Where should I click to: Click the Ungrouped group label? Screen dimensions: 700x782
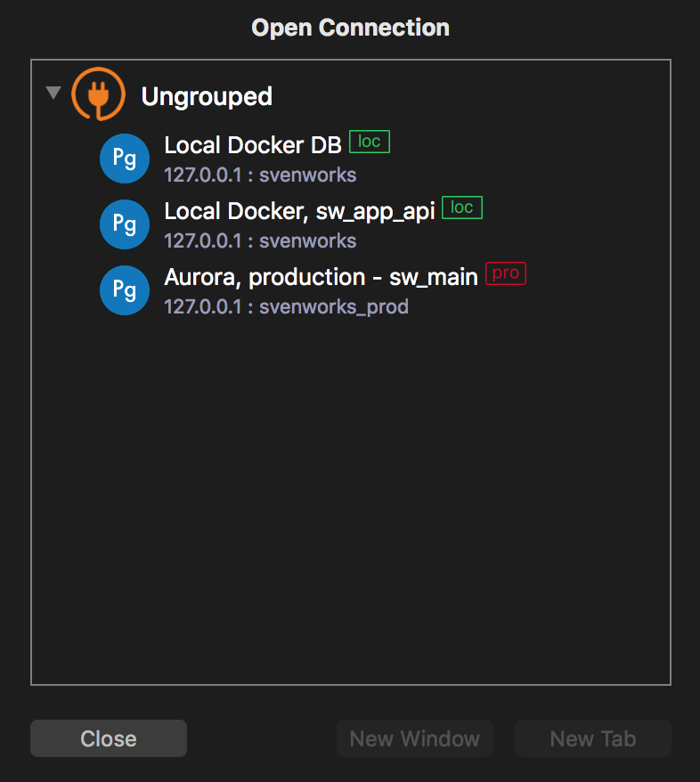207,96
